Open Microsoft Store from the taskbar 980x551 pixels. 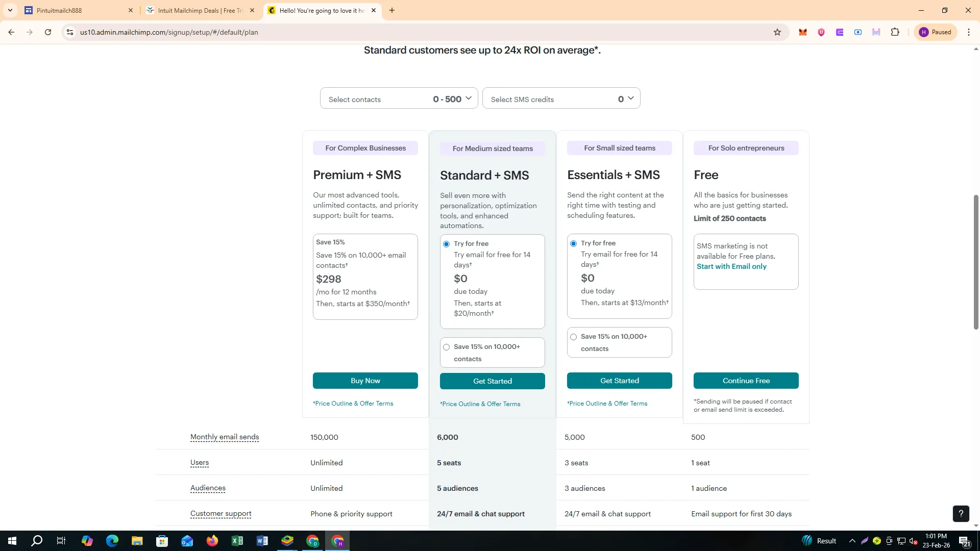[x=162, y=541]
